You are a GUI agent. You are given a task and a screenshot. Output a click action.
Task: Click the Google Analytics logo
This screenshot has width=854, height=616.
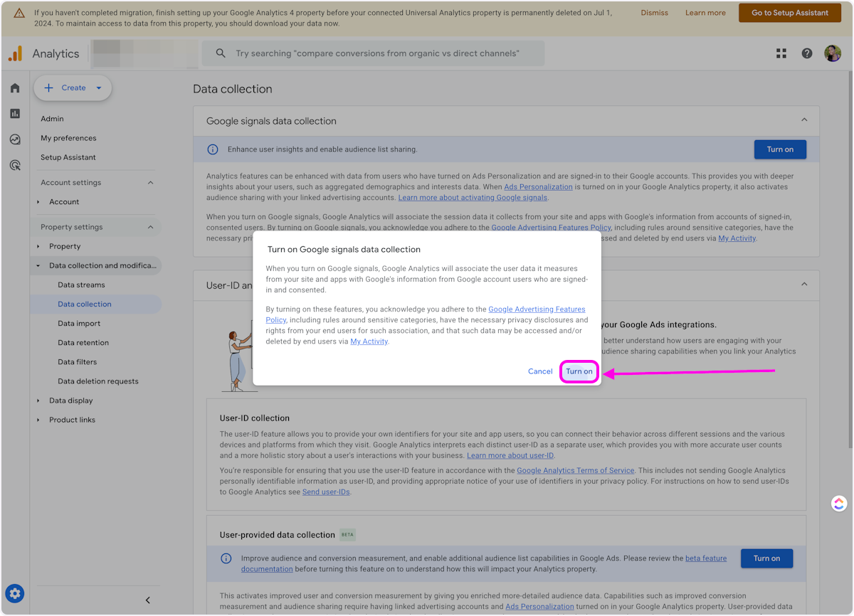(x=15, y=53)
